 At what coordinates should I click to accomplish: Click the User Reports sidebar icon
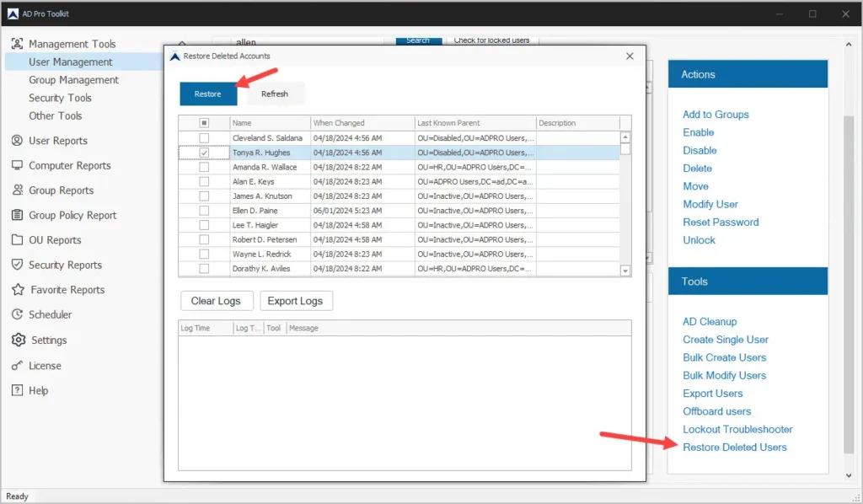pyautogui.click(x=17, y=140)
